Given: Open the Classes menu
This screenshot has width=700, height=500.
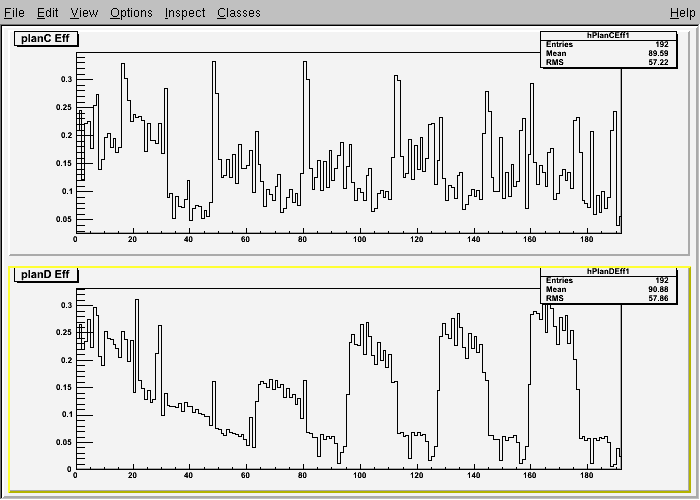Looking at the screenshot, I should [x=239, y=13].
